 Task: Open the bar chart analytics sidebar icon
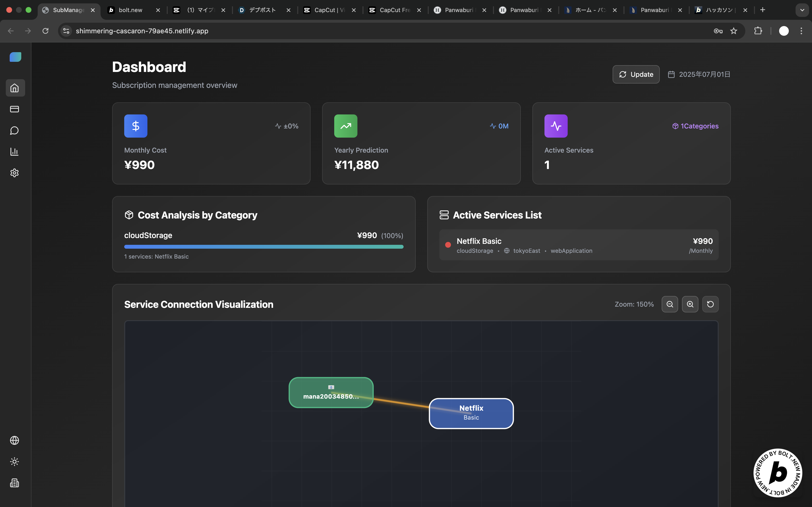click(14, 152)
